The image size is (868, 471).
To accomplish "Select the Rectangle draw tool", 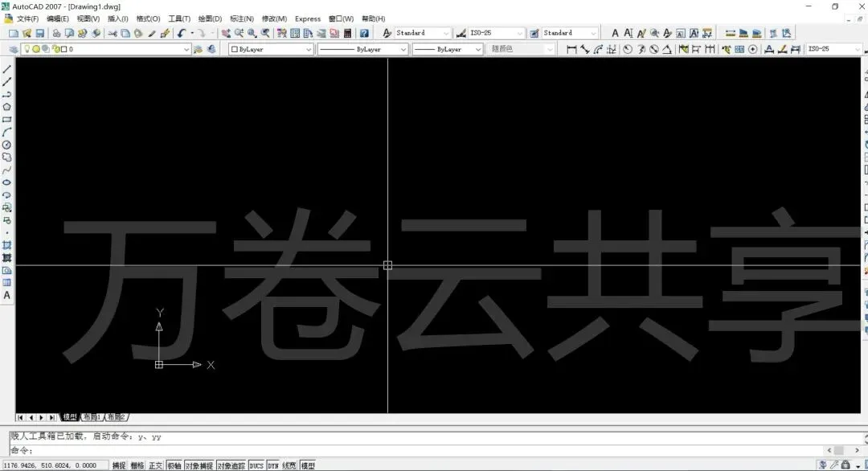I will 6,120.
